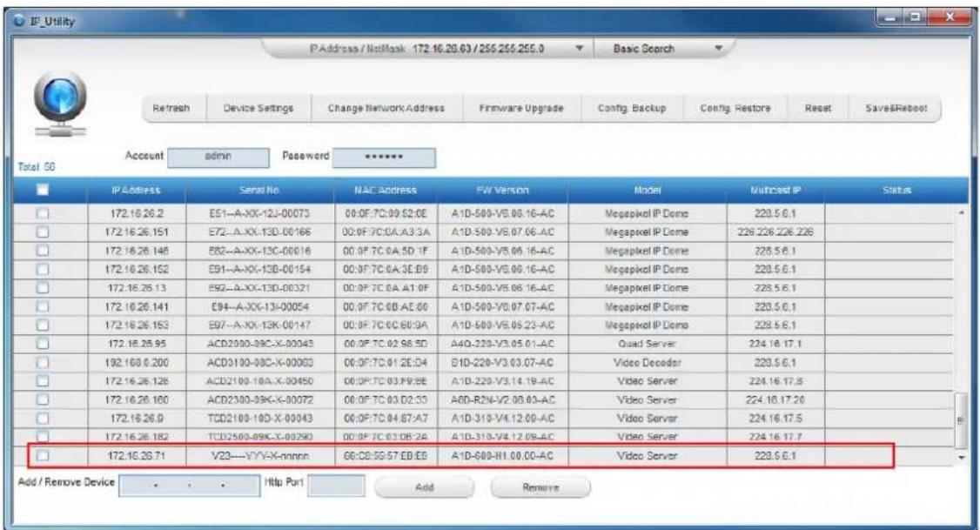Screen dimensions: 980x530
Task: Focus the Add / Remove Device IP field
Action: click(x=190, y=486)
